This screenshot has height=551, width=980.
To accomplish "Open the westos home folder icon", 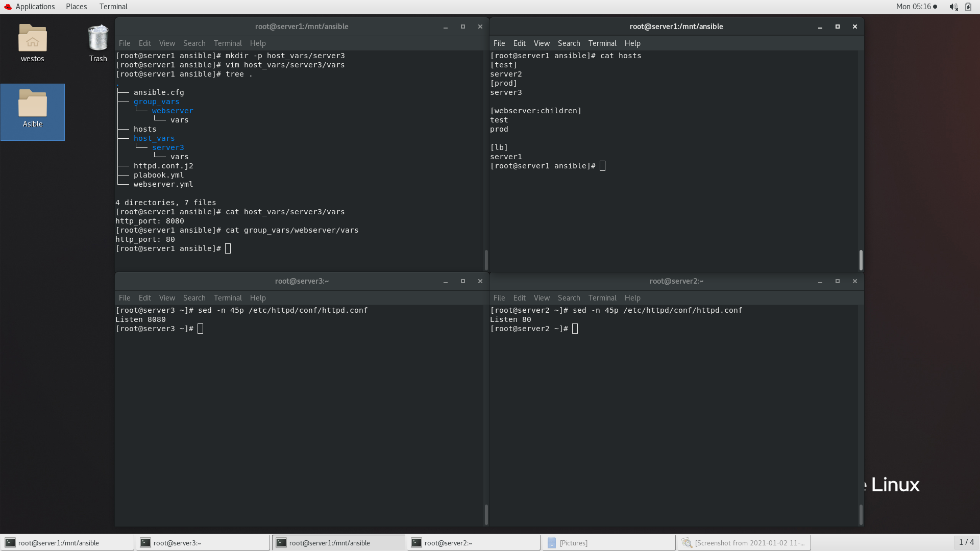I will (32, 38).
